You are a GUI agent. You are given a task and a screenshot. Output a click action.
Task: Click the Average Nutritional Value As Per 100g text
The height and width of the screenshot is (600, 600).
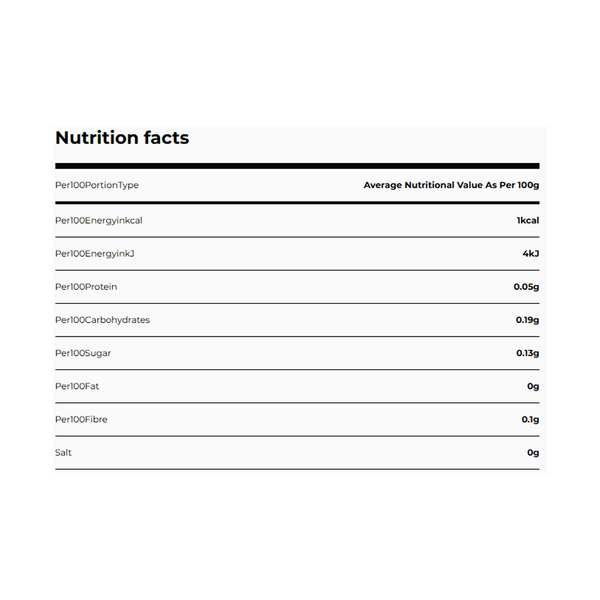pos(451,185)
